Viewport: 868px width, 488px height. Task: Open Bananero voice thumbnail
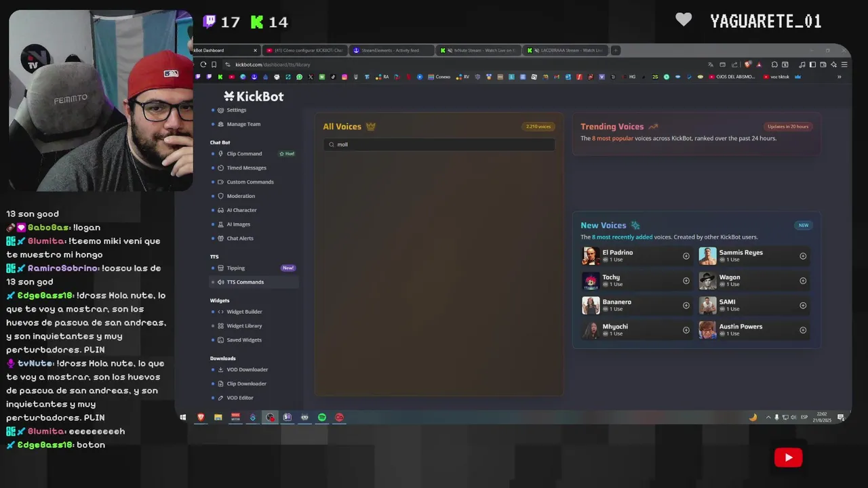point(591,306)
